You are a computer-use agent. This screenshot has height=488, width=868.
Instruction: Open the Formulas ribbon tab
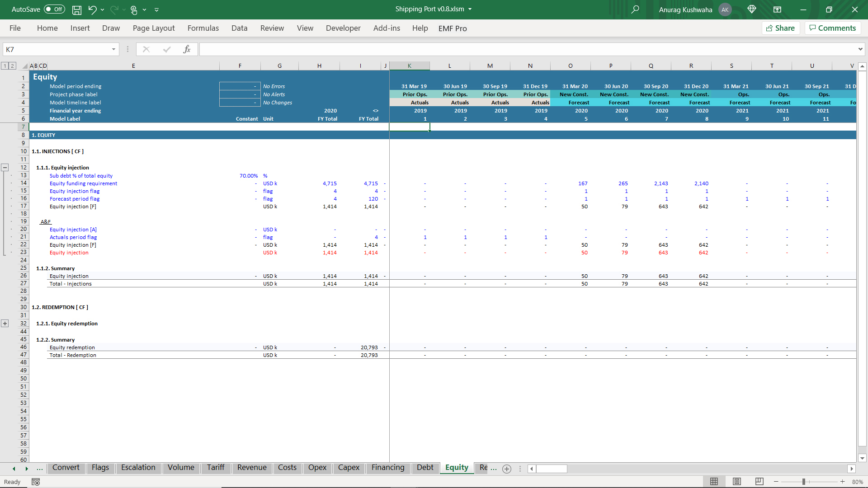[203, 28]
